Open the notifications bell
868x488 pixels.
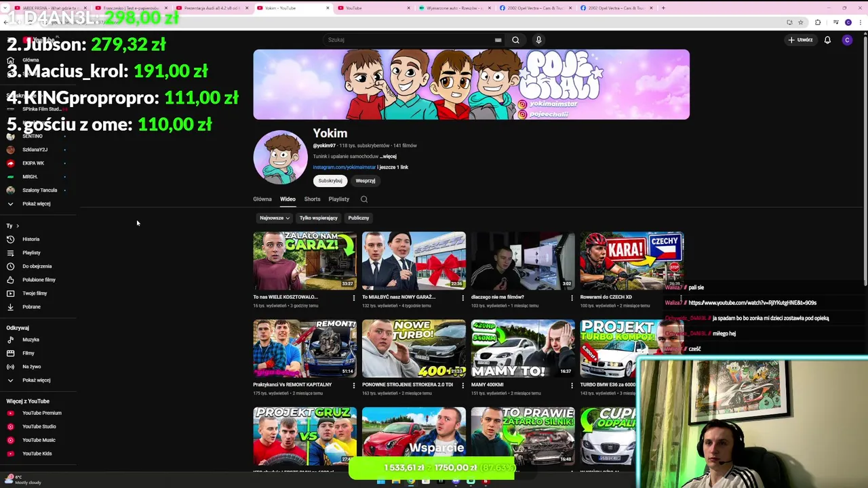[827, 40]
